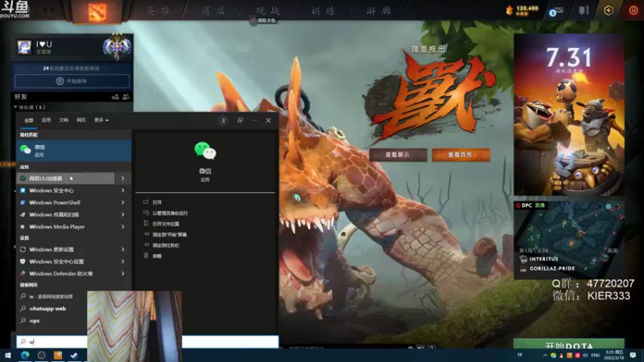The image size is (644, 362).
Task: Open Microsoft Edge from the taskbar
Action: coord(25,355)
